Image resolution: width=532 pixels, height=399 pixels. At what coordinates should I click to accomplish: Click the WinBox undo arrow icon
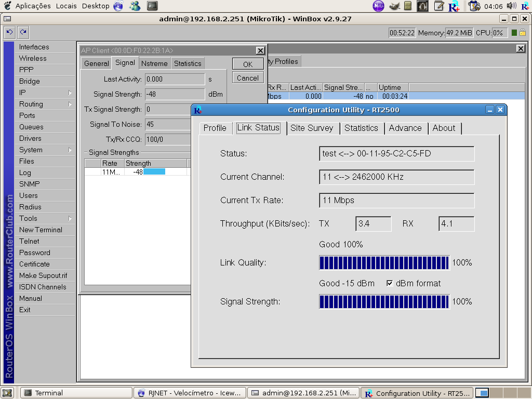[9, 32]
